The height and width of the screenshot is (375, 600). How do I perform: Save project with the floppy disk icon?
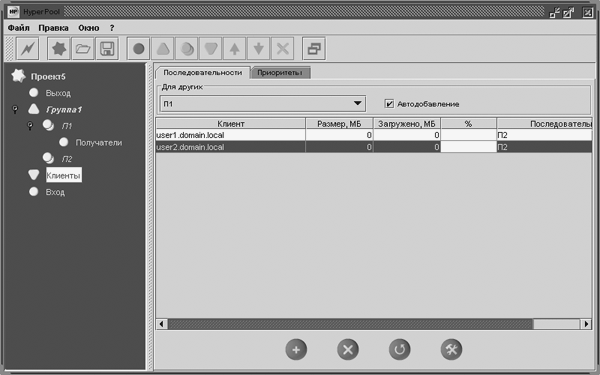pos(107,49)
